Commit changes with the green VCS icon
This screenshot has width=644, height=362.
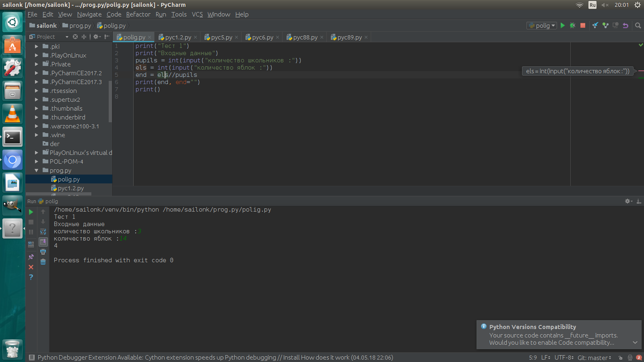[605, 25]
